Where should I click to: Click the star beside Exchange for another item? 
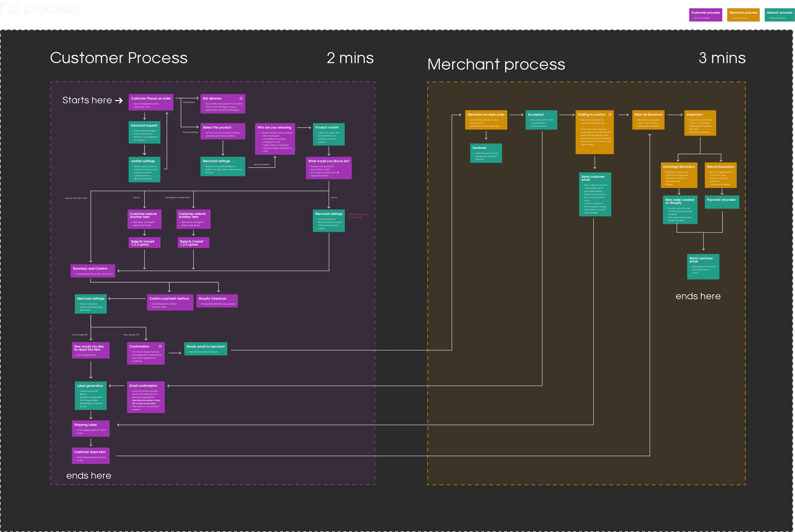pyautogui.click(x=338, y=172)
